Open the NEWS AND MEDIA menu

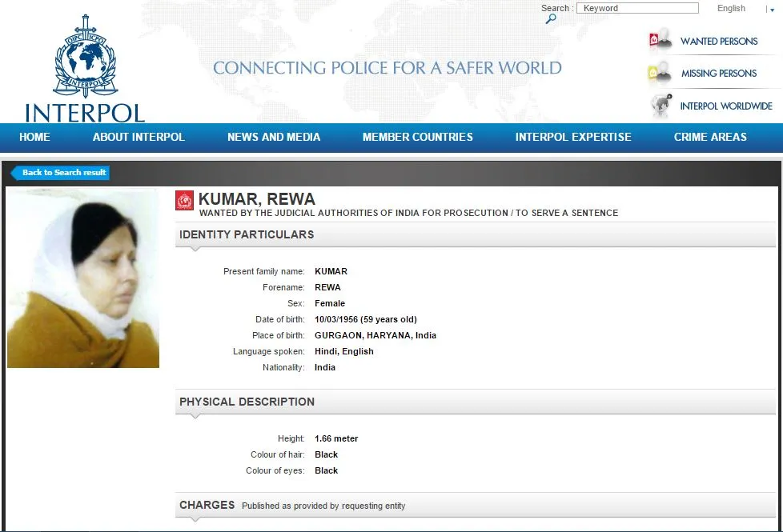(274, 137)
